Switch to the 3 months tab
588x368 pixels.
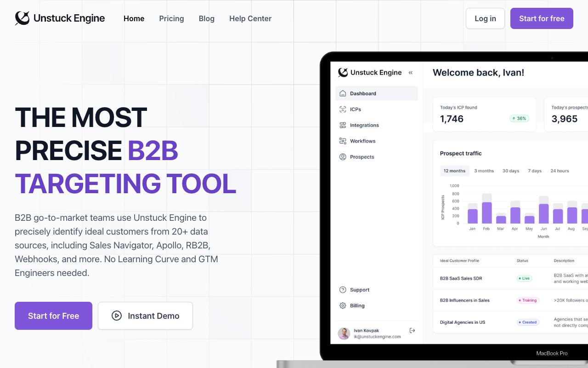(x=484, y=171)
